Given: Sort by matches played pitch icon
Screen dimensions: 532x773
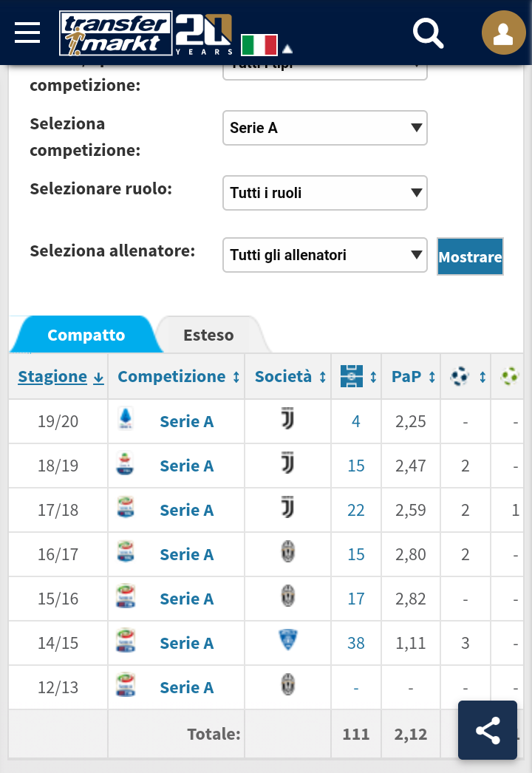Looking at the screenshot, I should 352,377.
